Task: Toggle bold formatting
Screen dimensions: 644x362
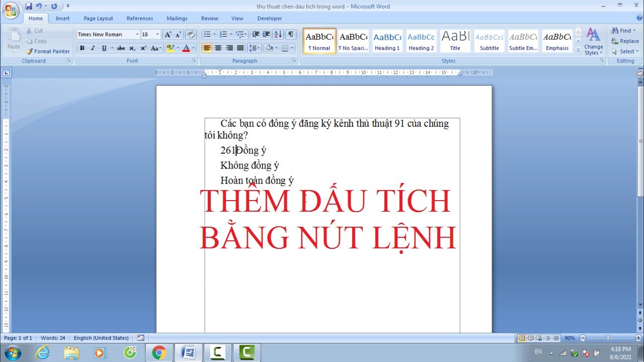Action: tap(82, 48)
